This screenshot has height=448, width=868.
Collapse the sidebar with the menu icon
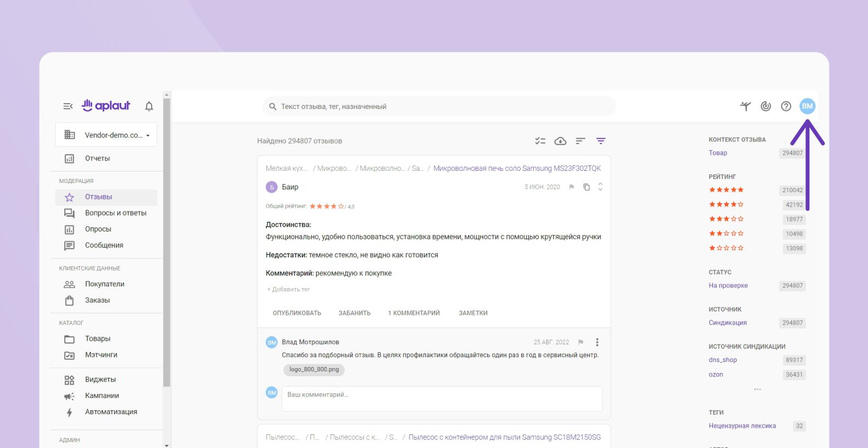[x=68, y=106]
